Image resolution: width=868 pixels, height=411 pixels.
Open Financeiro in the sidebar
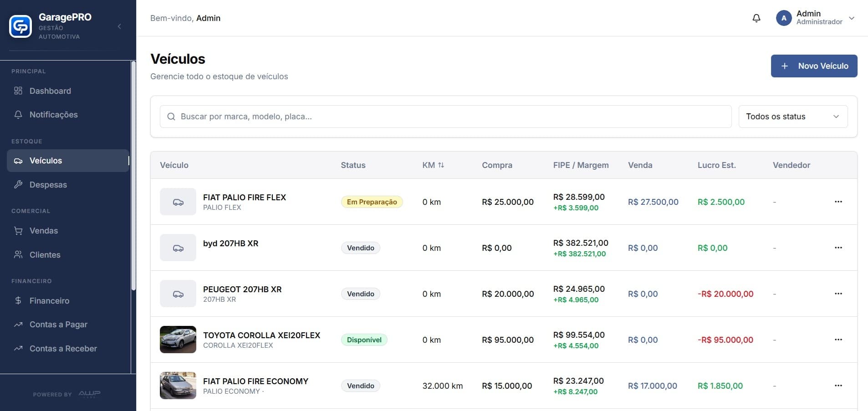click(68, 300)
